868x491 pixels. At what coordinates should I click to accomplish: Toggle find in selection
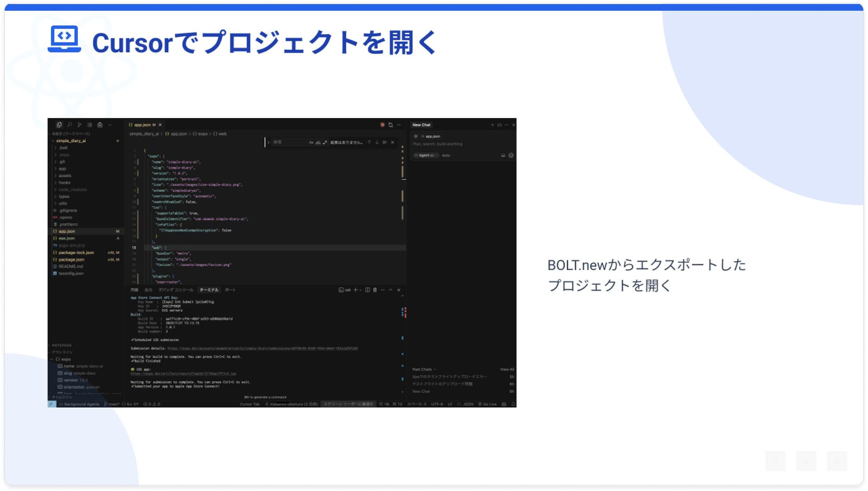[x=385, y=142]
